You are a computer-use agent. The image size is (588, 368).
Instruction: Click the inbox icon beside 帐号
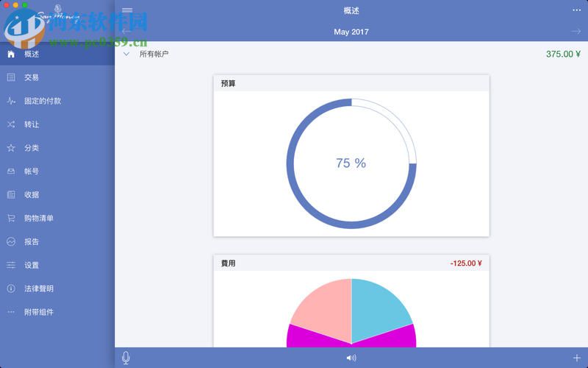(11, 171)
